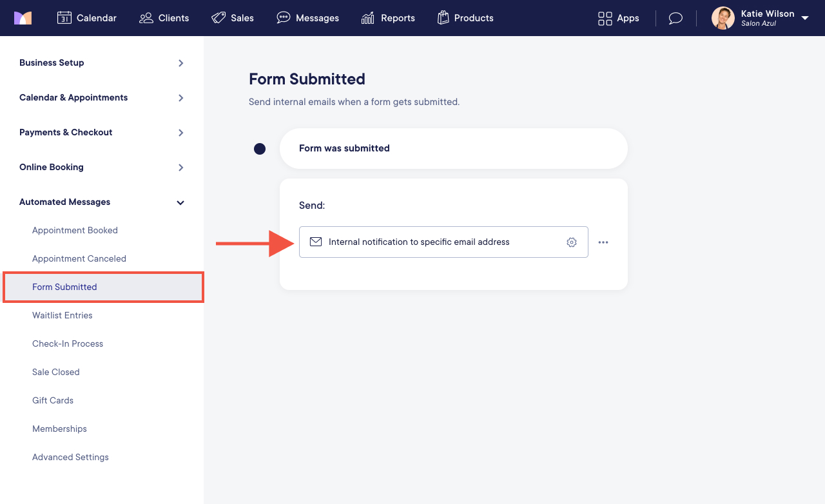Click the Internal notification to specific email address card
Viewport: 825px width, 504px height.
click(x=419, y=242)
